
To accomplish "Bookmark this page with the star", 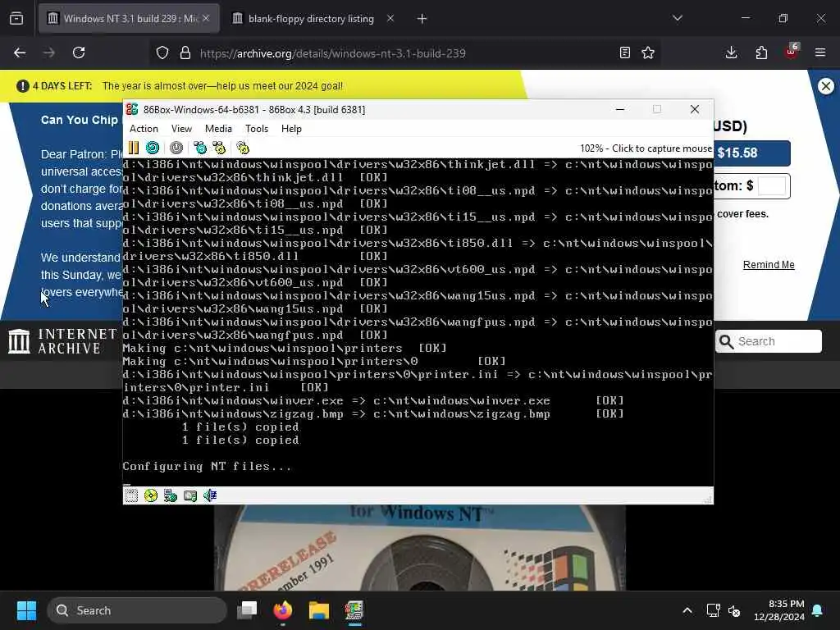I will (x=648, y=52).
